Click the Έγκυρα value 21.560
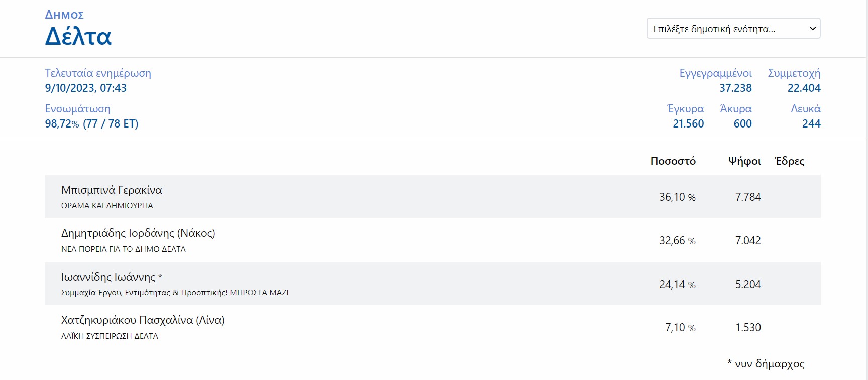This screenshot has height=380, width=868. point(688,124)
